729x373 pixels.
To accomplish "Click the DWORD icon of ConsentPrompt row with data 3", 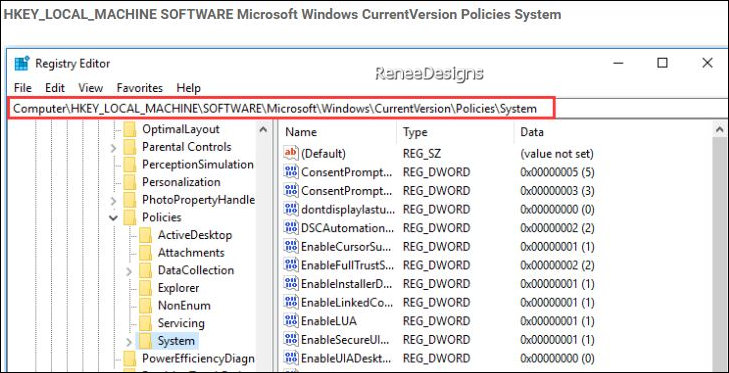I will [x=291, y=190].
